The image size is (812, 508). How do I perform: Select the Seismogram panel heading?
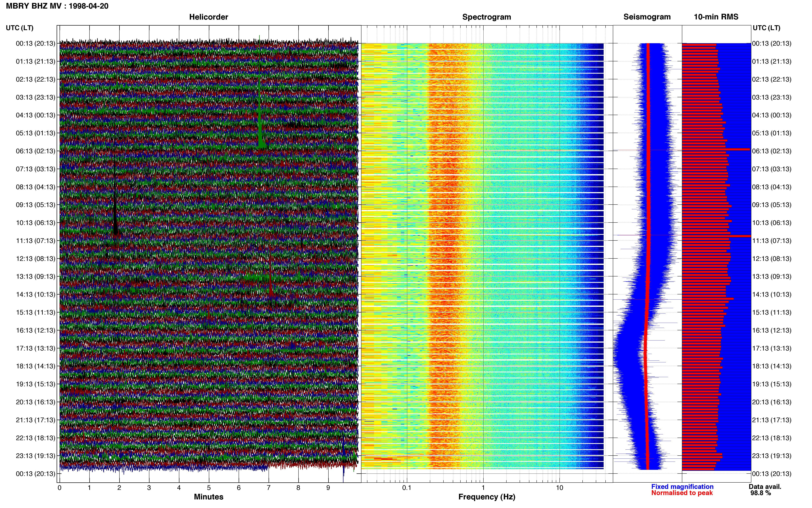(647, 17)
